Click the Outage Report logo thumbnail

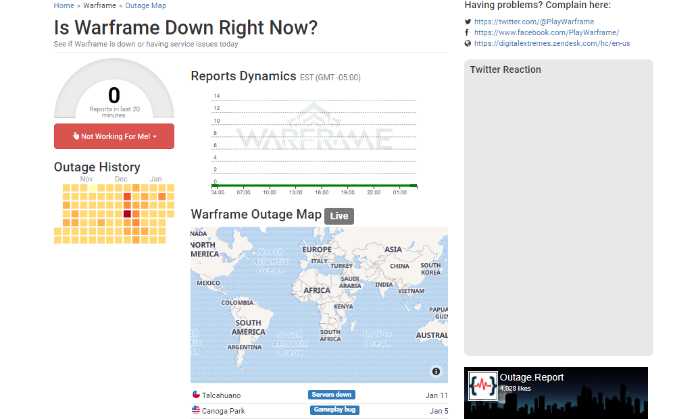483,386
